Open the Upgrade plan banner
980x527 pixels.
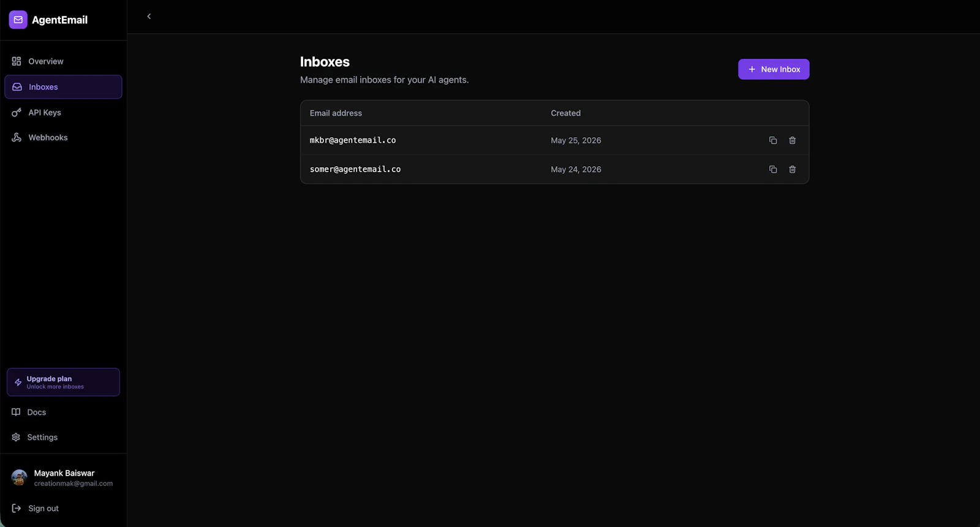click(x=63, y=382)
